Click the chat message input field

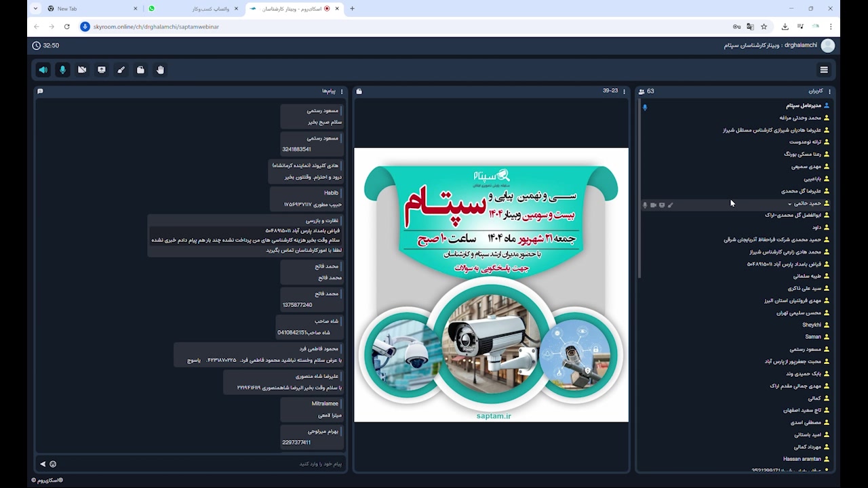[203, 464]
